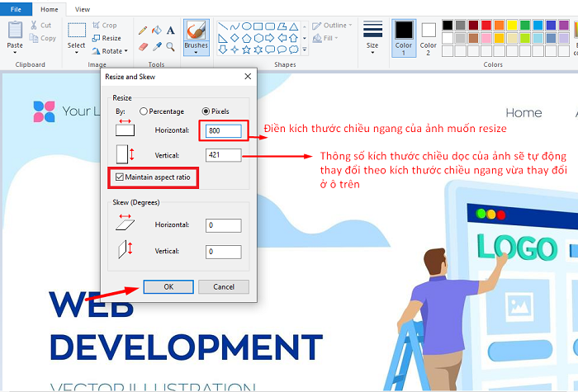Image resolution: width=578 pixels, height=392 pixels.
Task: Switch to the Home tab
Action: point(49,9)
